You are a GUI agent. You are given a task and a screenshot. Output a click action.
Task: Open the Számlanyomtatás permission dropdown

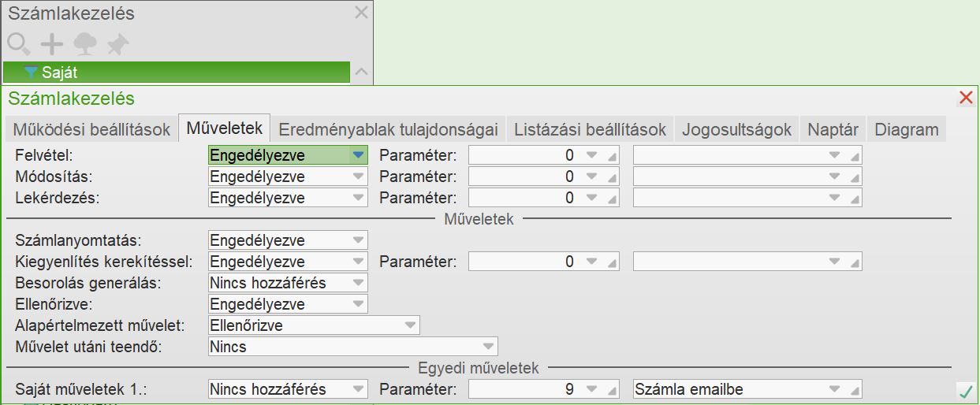pyautogui.click(x=359, y=240)
